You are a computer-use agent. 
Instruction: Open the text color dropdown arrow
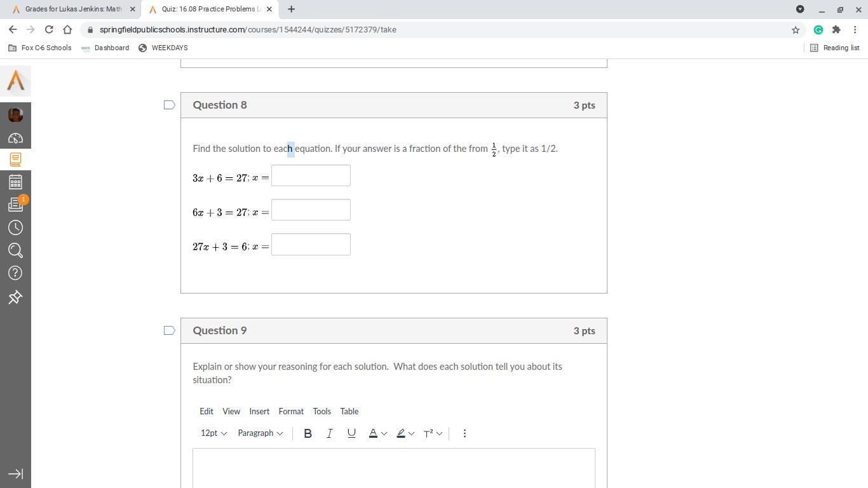point(384,433)
